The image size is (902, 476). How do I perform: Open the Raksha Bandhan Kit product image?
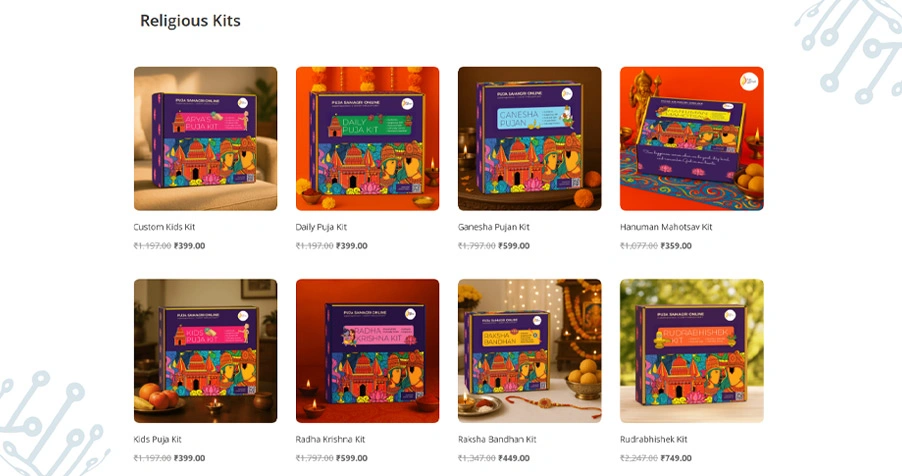click(530, 351)
